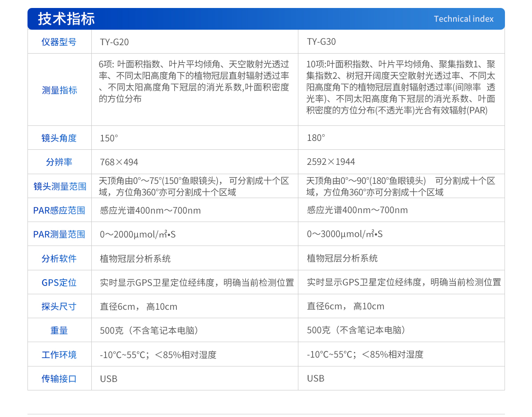Select the 150° lens angle value
Image resolution: width=532 pixels, height=417 pixels.
coord(109,138)
